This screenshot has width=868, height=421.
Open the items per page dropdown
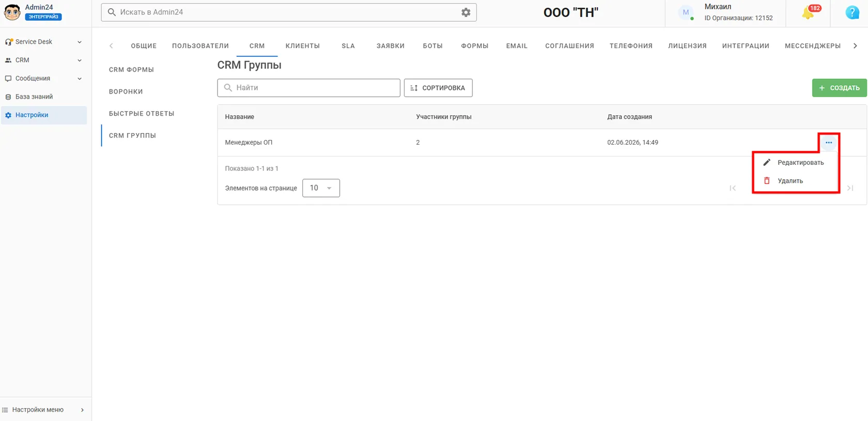coord(321,188)
